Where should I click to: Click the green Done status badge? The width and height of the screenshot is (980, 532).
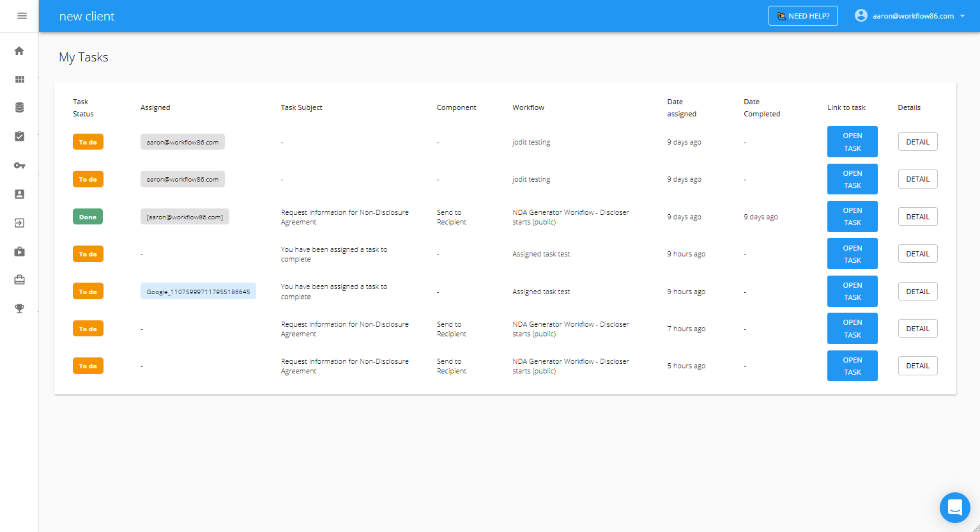coord(88,217)
